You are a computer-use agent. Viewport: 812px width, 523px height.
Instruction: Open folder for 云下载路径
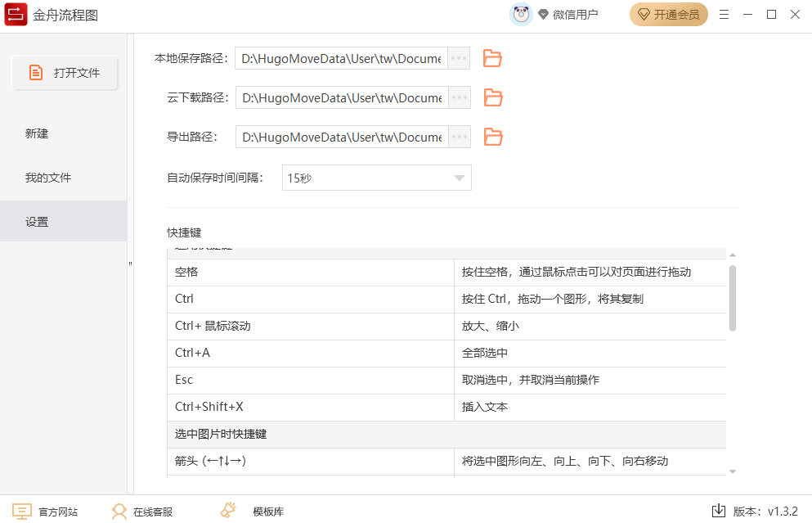pyautogui.click(x=493, y=98)
